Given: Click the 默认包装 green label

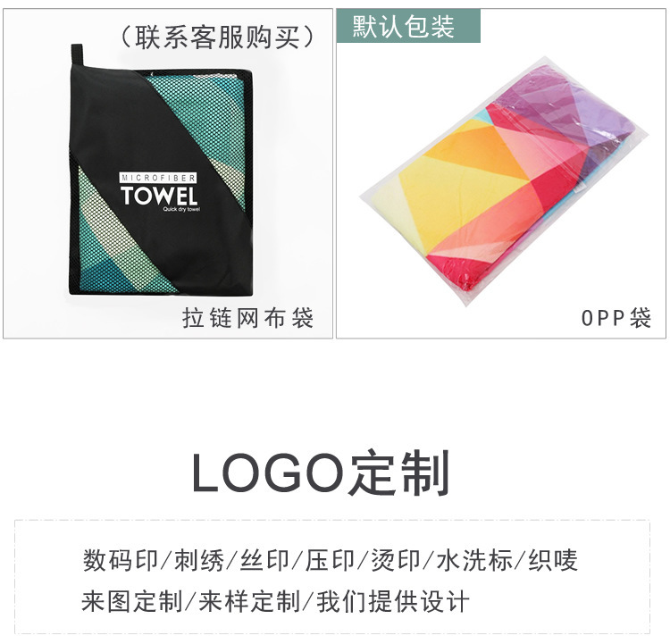Looking at the screenshot, I should click(x=408, y=26).
